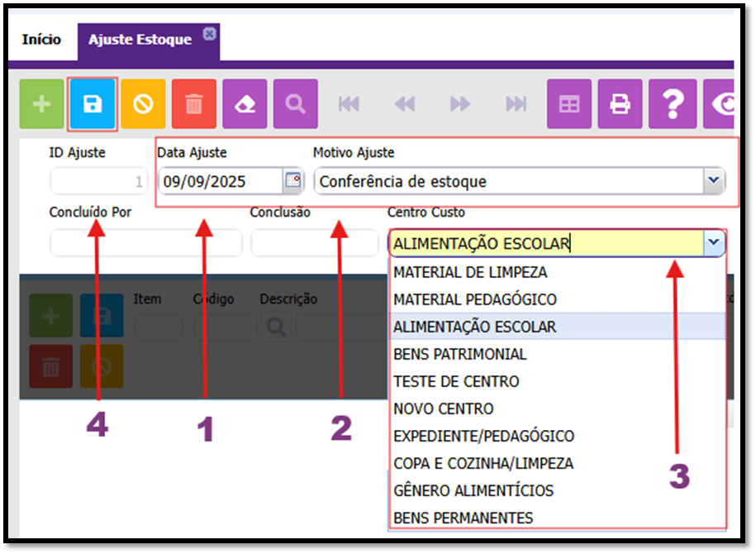Choose BENS PATRIMONIAL cost center option

click(459, 354)
